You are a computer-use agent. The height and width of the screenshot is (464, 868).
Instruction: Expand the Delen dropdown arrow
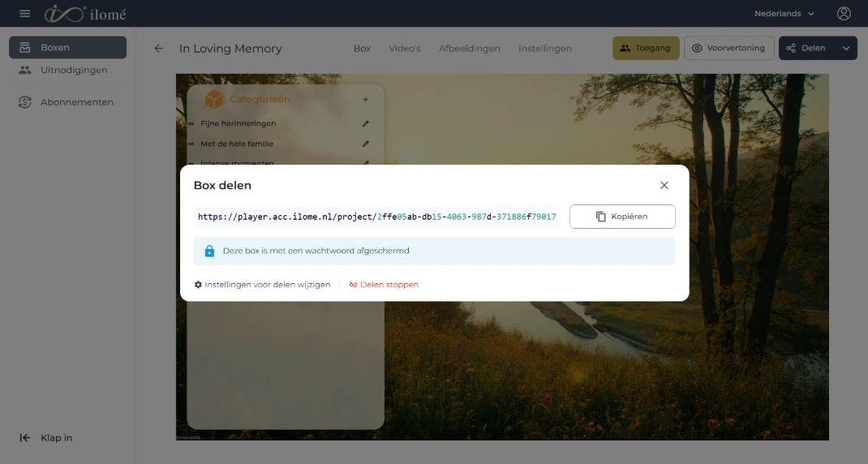tap(846, 48)
